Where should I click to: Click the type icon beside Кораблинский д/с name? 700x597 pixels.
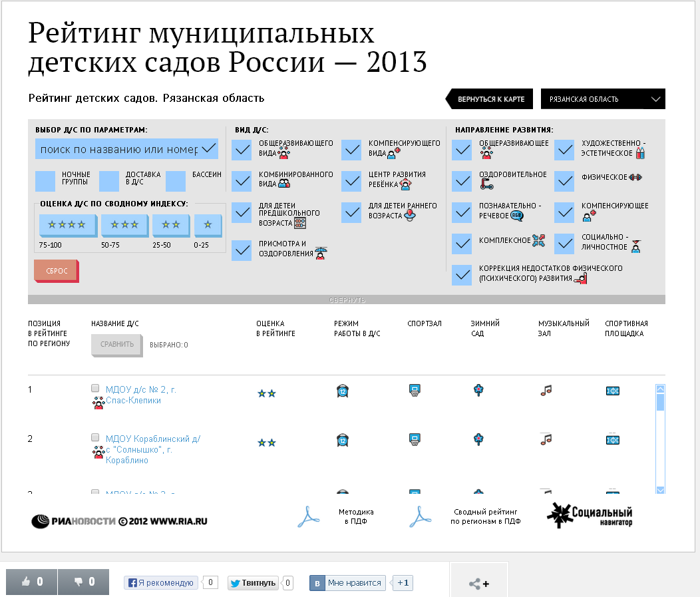tap(98, 452)
